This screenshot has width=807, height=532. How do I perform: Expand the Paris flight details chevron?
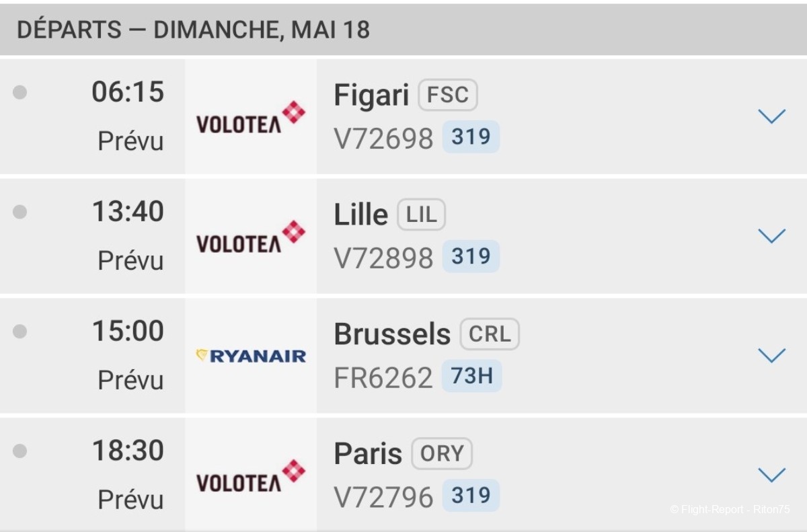(771, 475)
